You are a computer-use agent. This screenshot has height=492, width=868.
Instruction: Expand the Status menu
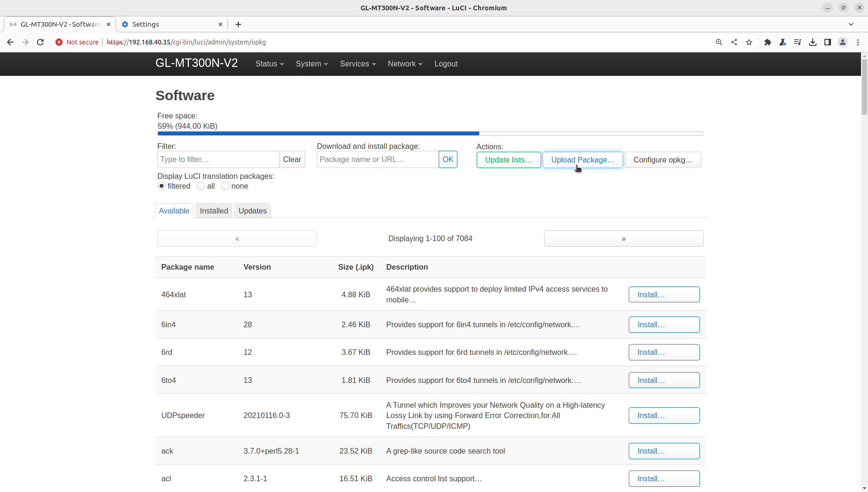point(270,64)
